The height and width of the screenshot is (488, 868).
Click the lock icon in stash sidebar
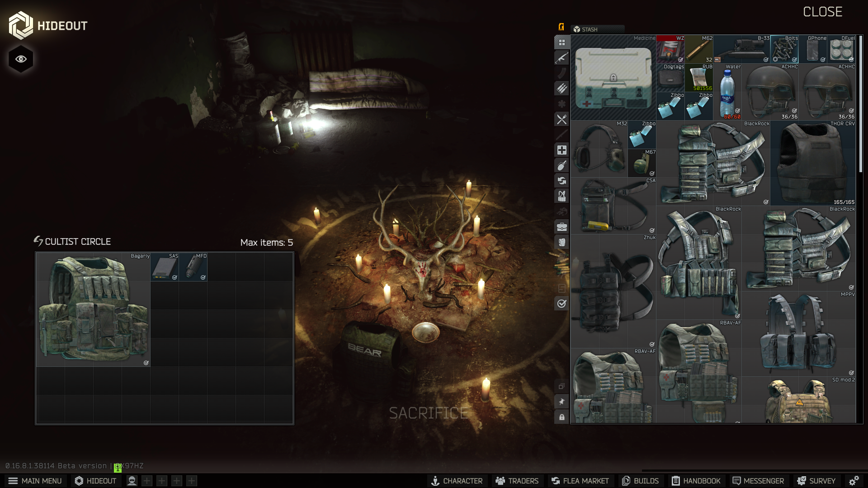click(561, 417)
